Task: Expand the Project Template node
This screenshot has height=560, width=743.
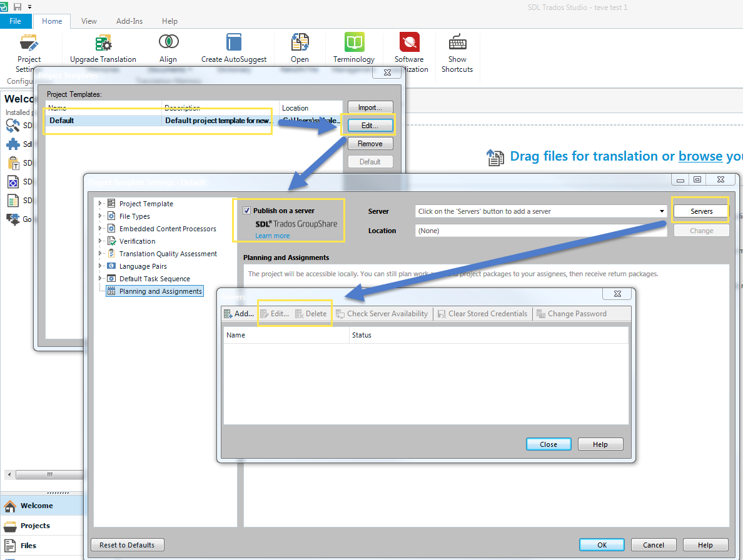Action: tap(100, 204)
